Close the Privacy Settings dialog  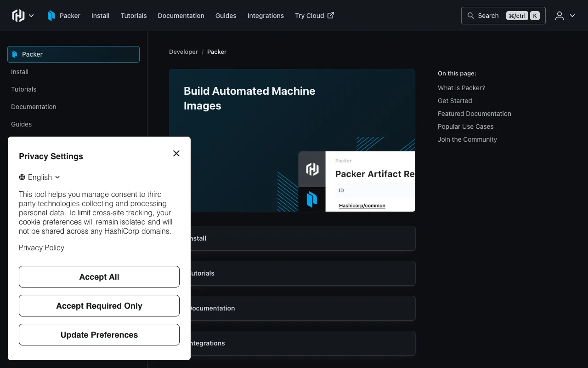click(176, 153)
